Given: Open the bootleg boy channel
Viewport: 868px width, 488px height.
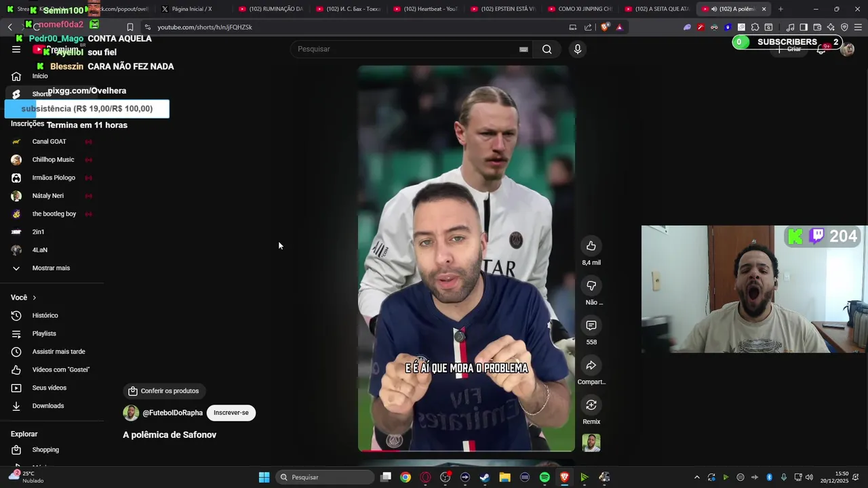Looking at the screenshot, I should [x=54, y=213].
